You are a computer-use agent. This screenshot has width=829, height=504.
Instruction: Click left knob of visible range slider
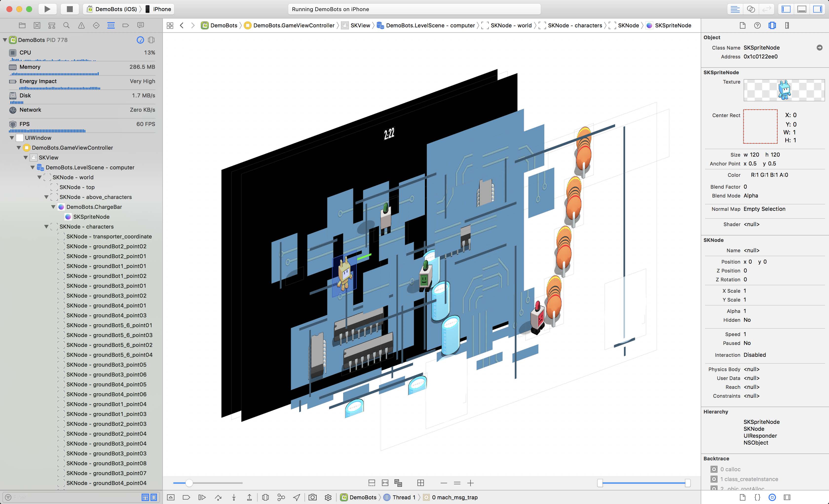coord(600,483)
